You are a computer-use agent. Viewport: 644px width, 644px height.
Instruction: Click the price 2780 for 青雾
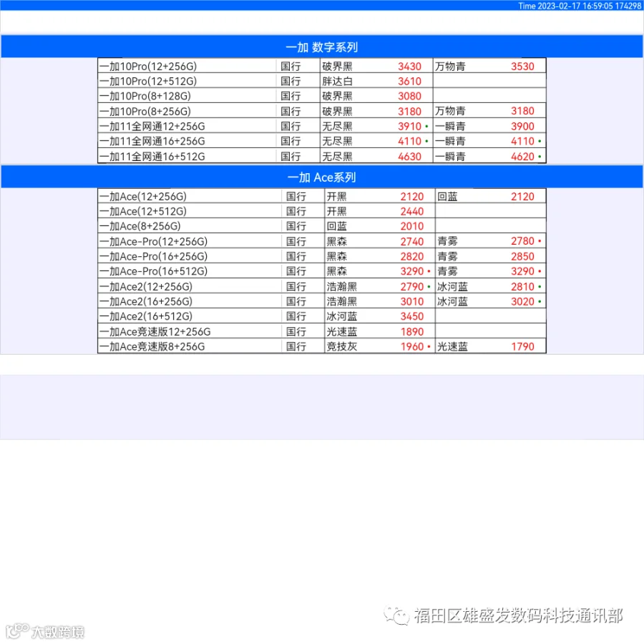click(522, 241)
